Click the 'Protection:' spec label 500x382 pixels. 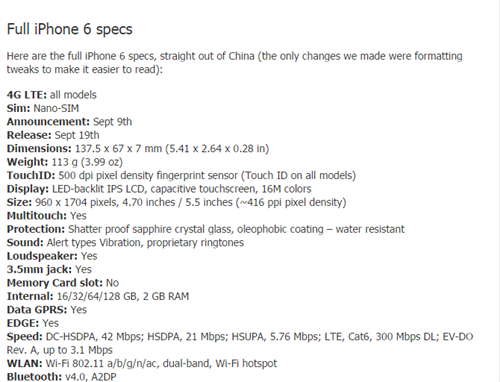pos(36,229)
